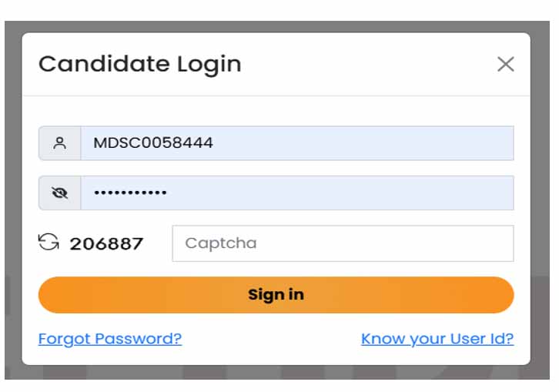This screenshot has height=392, width=559.
Task: Focus the password input field
Action: 296,193
